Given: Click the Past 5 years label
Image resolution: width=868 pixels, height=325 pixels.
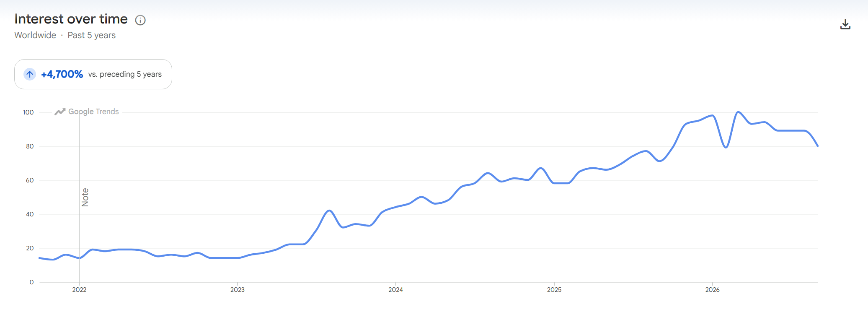Looking at the screenshot, I should (92, 35).
